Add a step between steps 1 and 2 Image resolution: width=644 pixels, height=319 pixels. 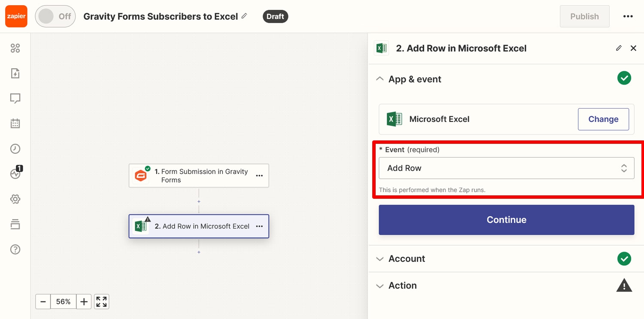pos(199,201)
